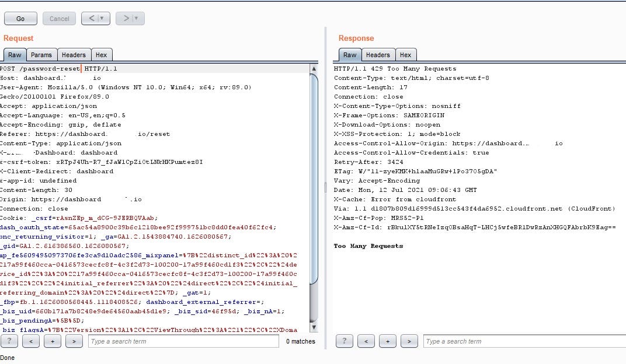Image resolution: width=626 pixels, height=364 pixels.
Task: Switch to the Hex tab of the Request
Action: click(102, 54)
